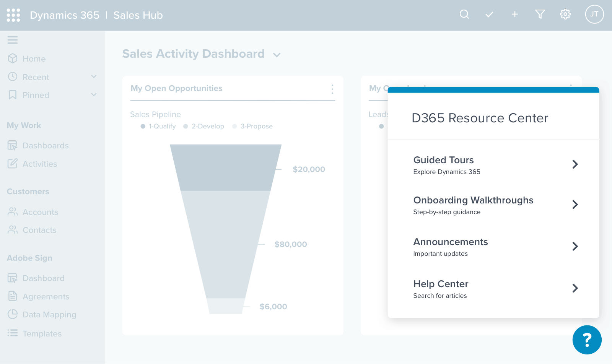The image size is (612, 364).
Task: Click the Recent clock icon
Action: click(x=13, y=76)
